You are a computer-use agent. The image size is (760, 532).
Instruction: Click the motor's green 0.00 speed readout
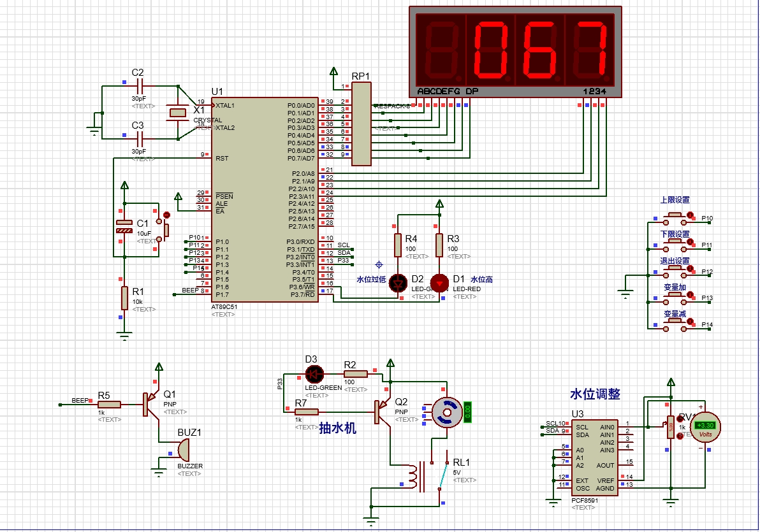tap(468, 412)
